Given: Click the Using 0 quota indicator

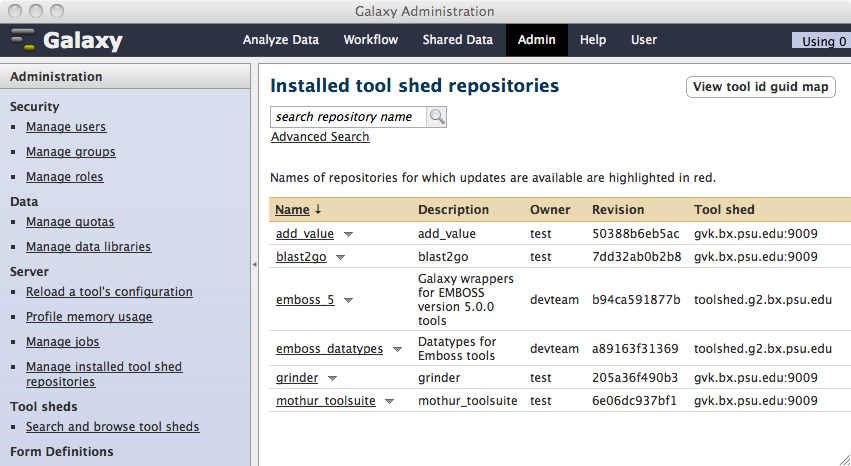Looking at the screenshot, I should 821,41.
